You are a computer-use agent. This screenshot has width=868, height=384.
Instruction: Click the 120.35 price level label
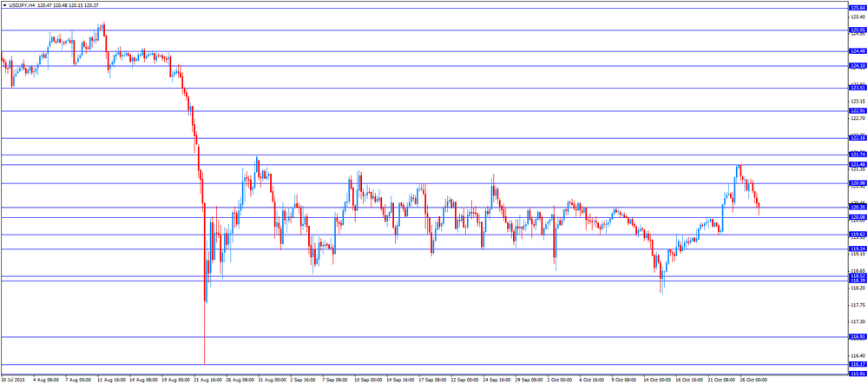(858, 208)
